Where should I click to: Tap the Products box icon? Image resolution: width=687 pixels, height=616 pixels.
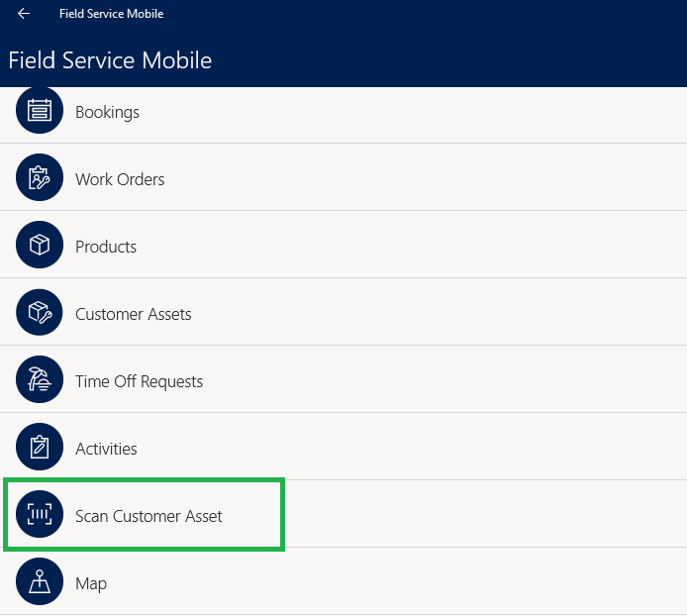[40, 245]
